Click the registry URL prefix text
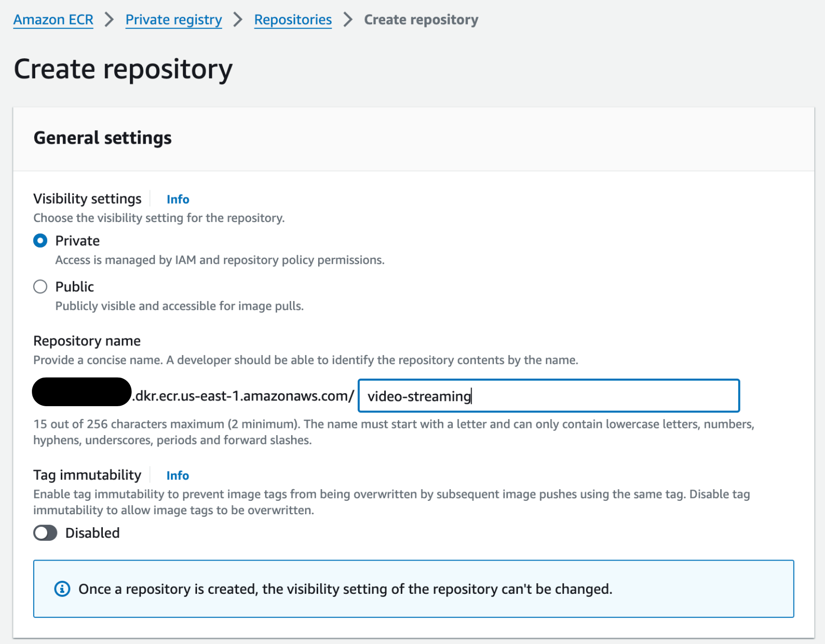Image resolution: width=825 pixels, height=644 pixels. [x=243, y=396]
